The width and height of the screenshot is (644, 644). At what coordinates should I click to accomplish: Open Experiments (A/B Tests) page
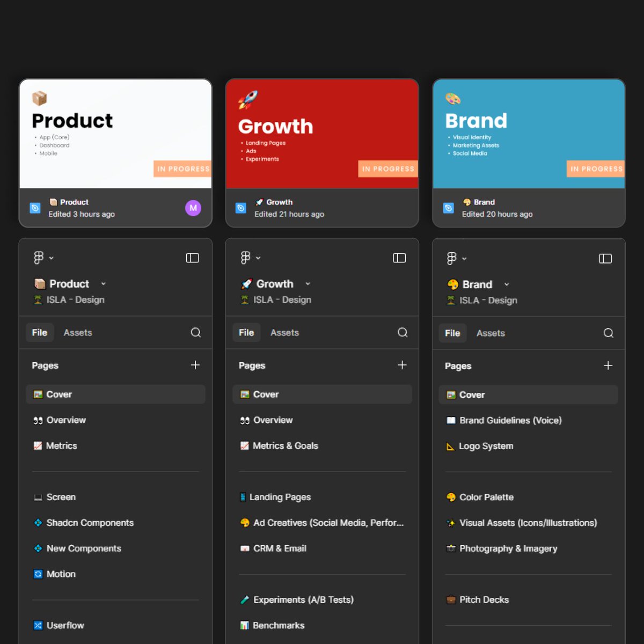click(x=322, y=600)
